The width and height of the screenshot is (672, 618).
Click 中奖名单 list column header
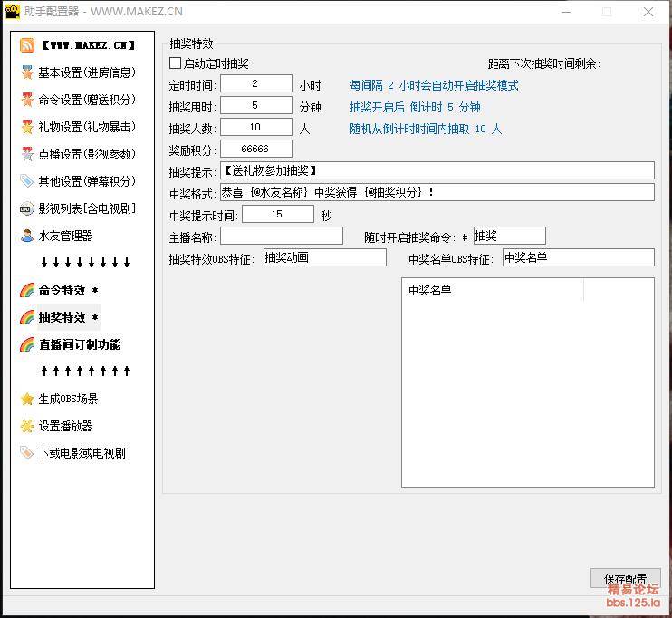click(x=493, y=290)
